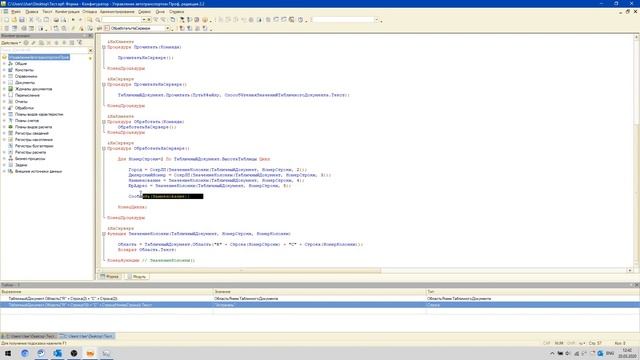This screenshot has height=360, width=640.
Task: Click the Обработки tree node icon
Action: click(11, 108)
